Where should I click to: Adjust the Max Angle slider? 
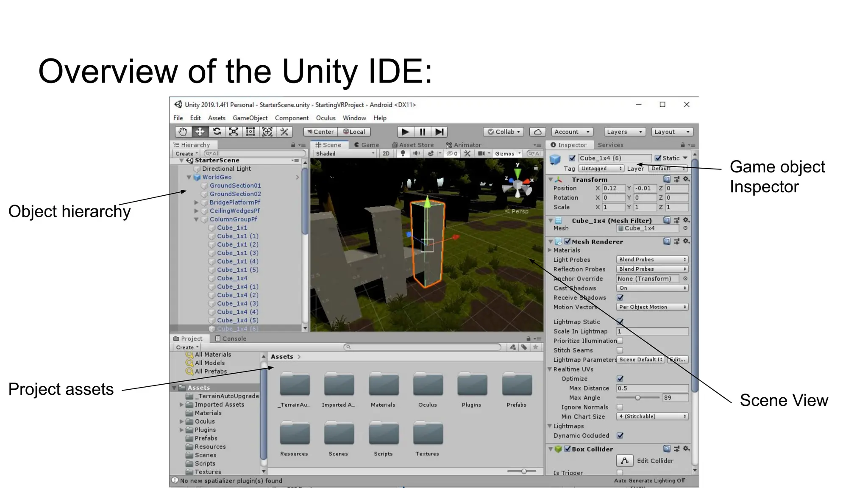637,398
